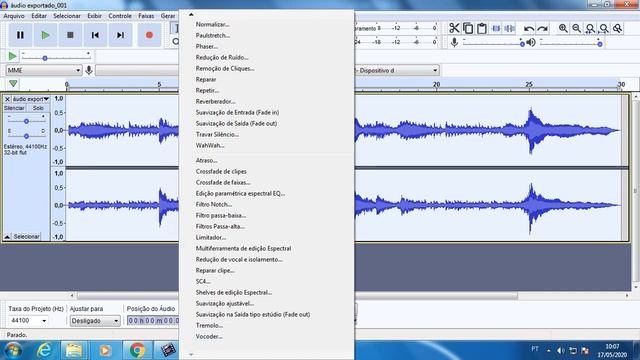Click the Play-at-speed green arrow
This screenshot has width=640, height=360.
pos(12,56)
